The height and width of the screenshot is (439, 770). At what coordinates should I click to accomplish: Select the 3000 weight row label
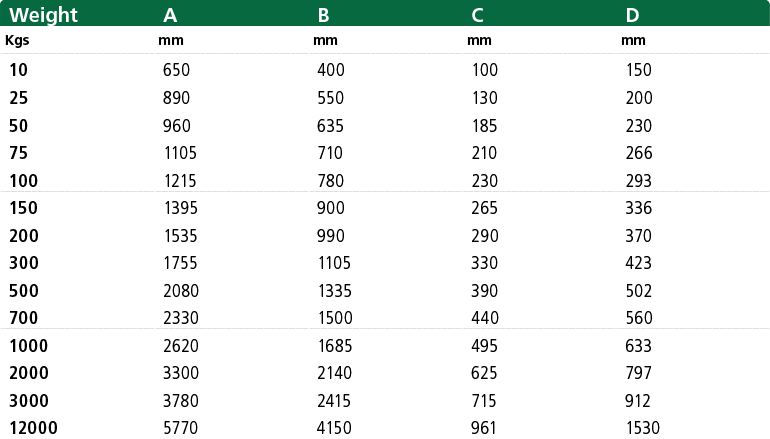click(29, 401)
